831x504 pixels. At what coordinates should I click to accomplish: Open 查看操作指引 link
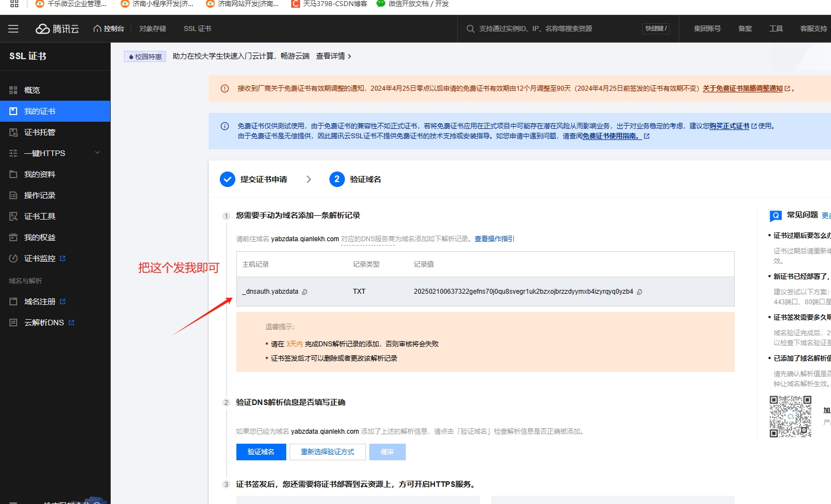point(494,239)
